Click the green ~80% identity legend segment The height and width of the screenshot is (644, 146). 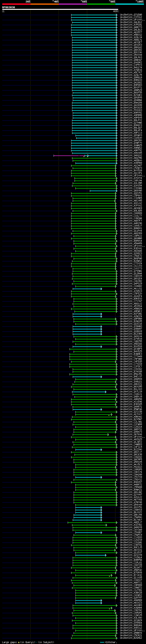(x=101, y=4)
